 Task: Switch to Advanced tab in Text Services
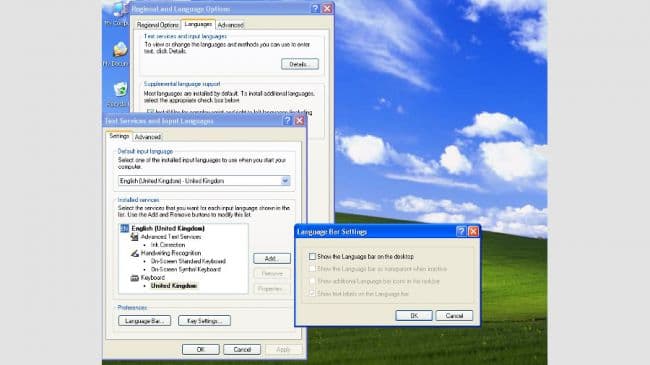148,137
